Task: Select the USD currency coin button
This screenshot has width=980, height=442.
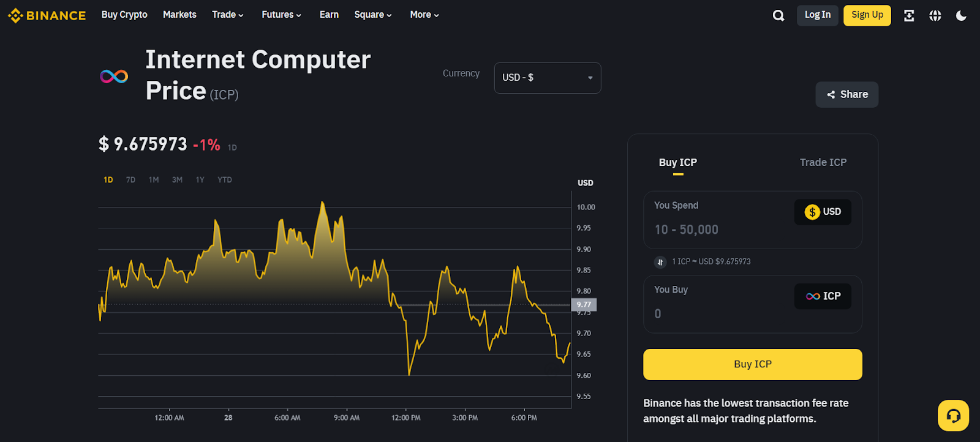Action: click(x=823, y=212)
